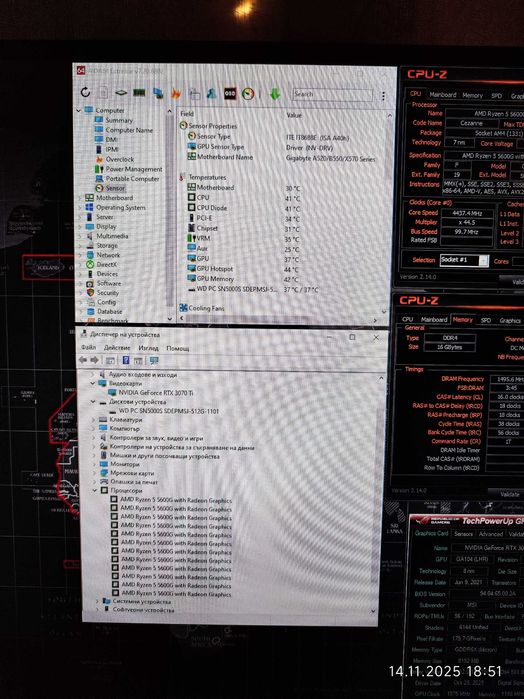Click the blue person icon in AIDA64 toolbar
Viewport: 524px width, 699px height.
coord(211,94)
